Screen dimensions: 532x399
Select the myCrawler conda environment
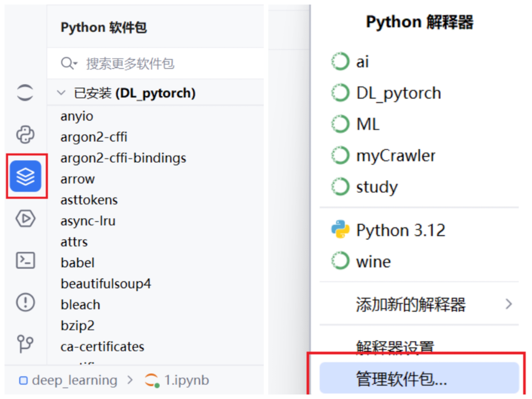point(396,156)
